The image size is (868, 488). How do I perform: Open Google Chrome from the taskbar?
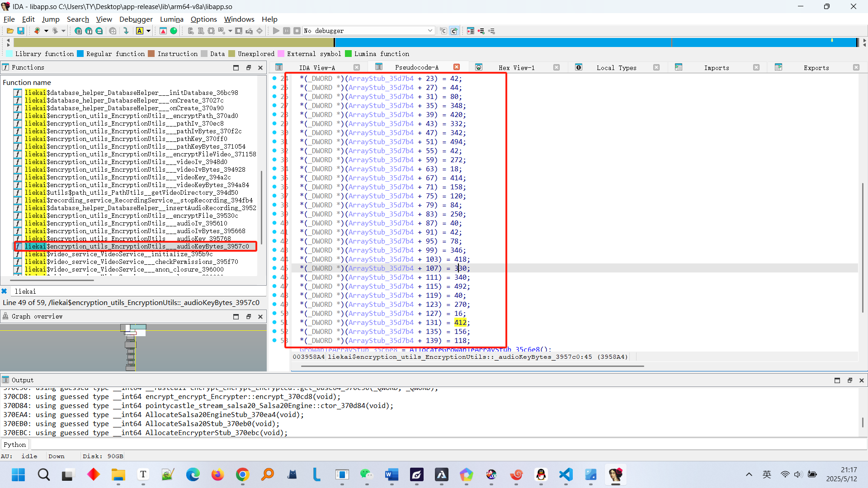(x=243, y=474)
